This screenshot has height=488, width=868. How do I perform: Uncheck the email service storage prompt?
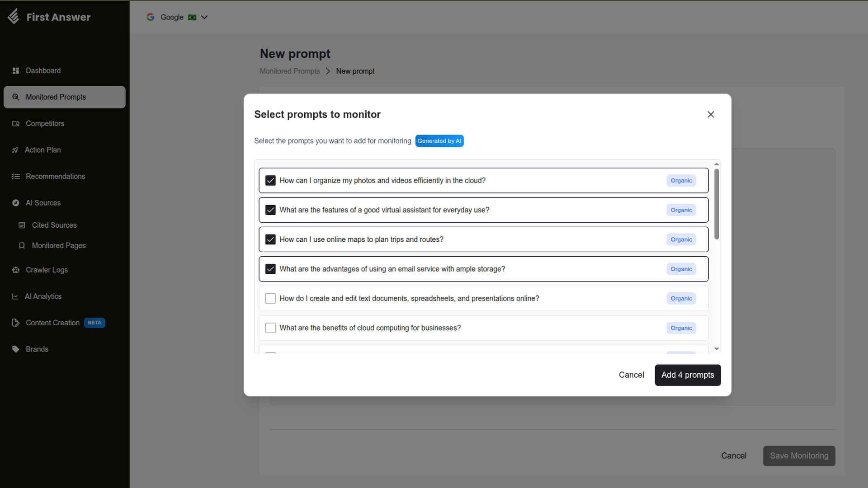tap(270, 269)
